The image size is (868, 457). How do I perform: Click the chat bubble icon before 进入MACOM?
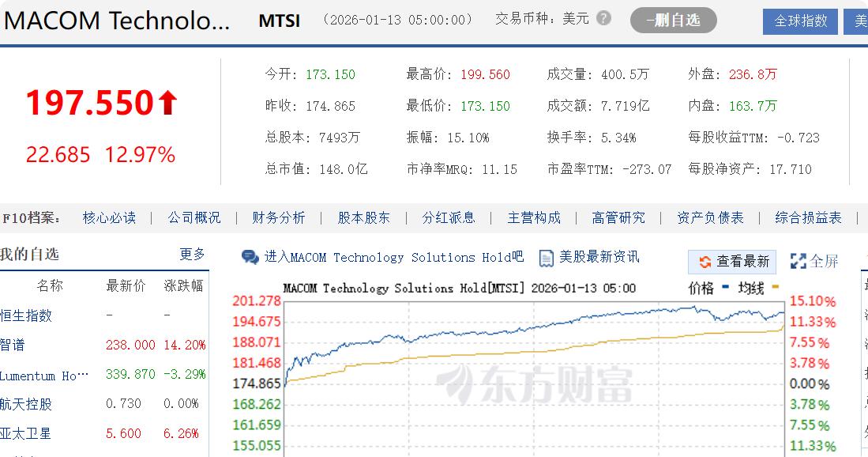click(250, 257)
